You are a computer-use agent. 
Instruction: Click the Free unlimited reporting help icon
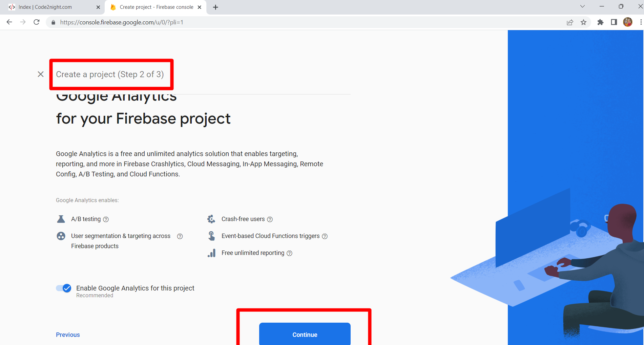tap(289, 253)
